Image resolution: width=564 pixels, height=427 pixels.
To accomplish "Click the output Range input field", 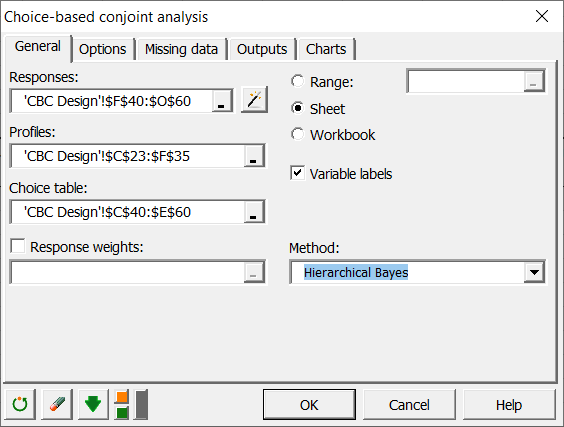I will [x=467, y=81].
